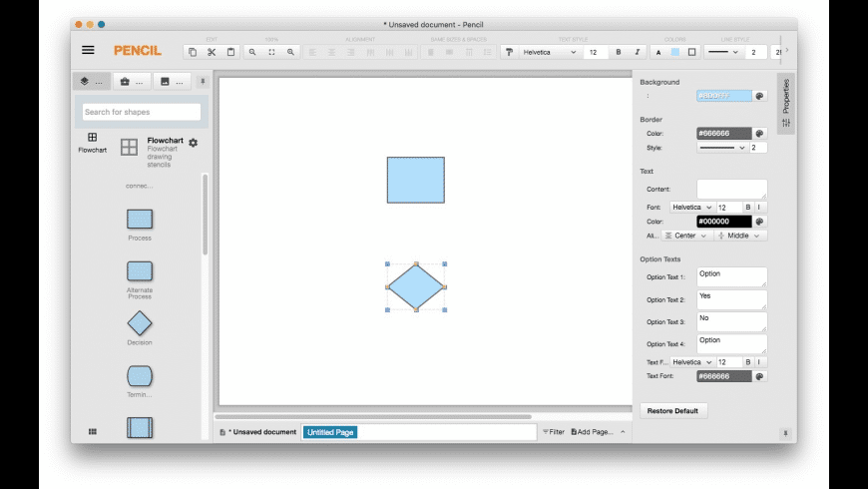Open the Option Texts font Helvetica dropdown
The width and height of the screenshot is (868, 489).
point(692,362)
